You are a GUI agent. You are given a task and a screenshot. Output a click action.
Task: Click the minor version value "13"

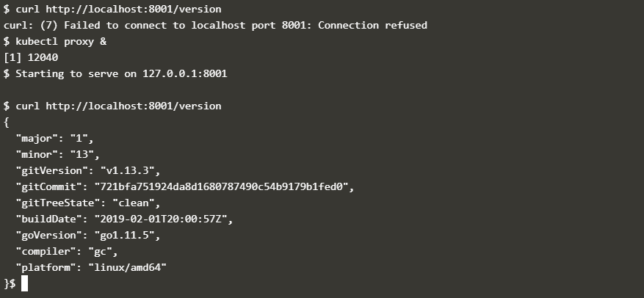pos(82,154)
